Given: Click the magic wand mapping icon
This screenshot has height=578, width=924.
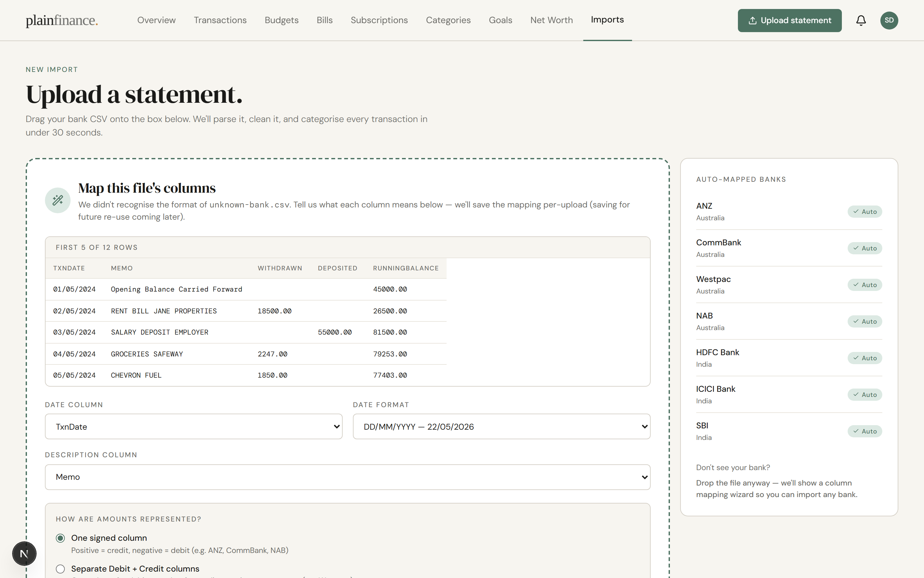Looking at the screenshot, I should tap(58, 200).
